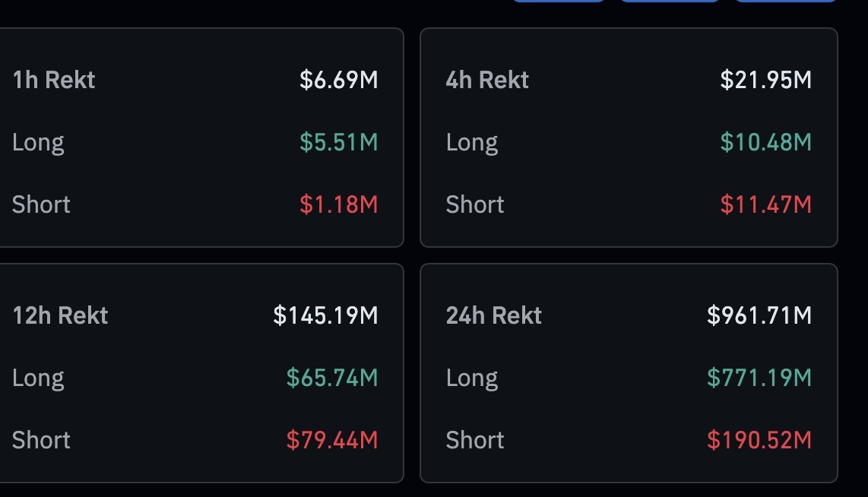Select the $21.95M 4h total

pos(765,80)
